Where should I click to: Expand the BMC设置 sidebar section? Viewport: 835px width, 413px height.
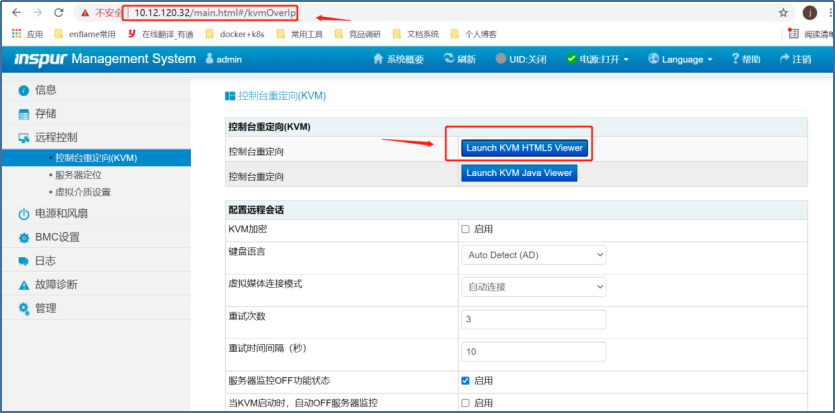pyautogui.click(x=57, y=237)
